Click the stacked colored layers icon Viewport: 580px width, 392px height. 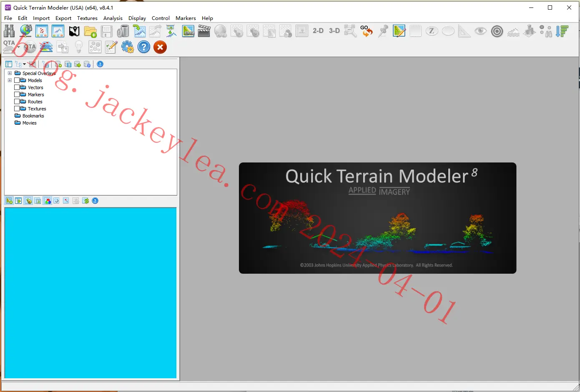[x=46, y=47]
